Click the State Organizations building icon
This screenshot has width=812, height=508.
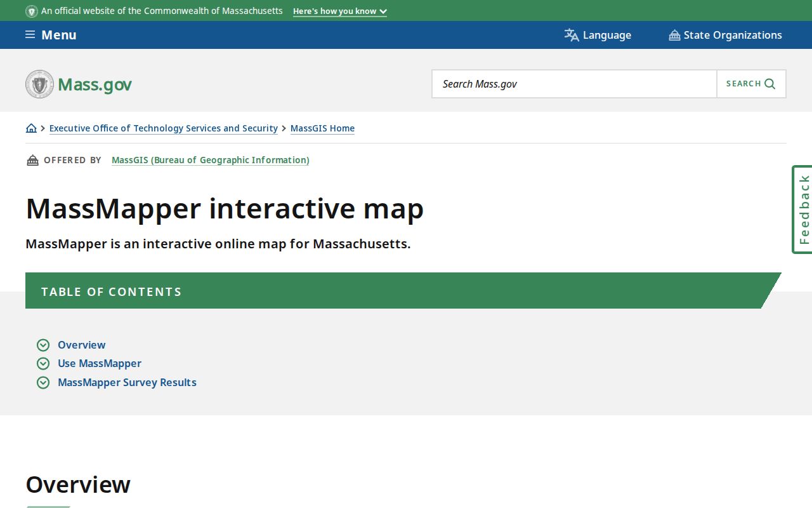pyautogui.click(x=674, y=35)
